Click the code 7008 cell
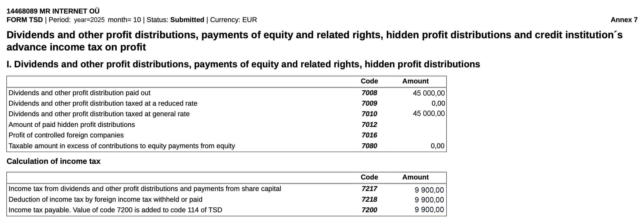This screenshot has width=644, height=220. (x=369, y=93)
